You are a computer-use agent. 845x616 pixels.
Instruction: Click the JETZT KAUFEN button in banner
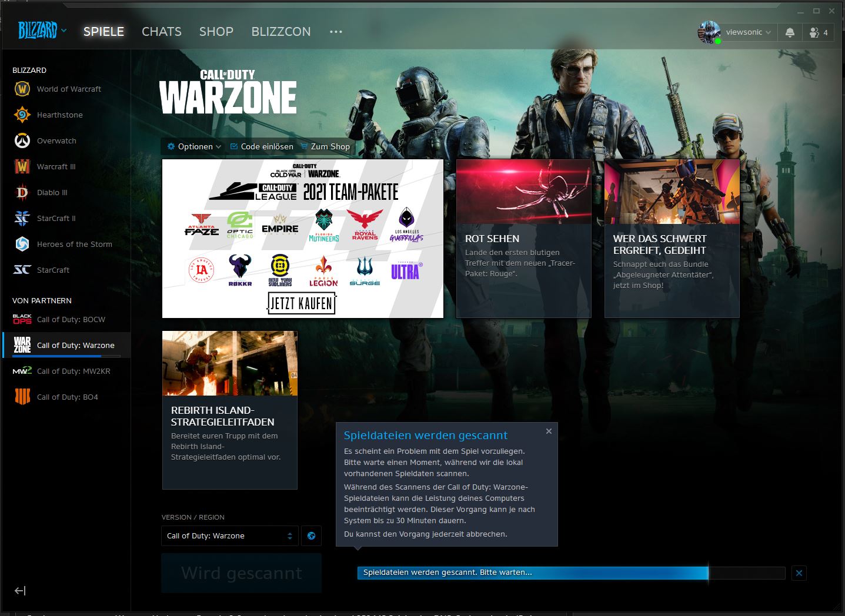(x=302, y=303)
